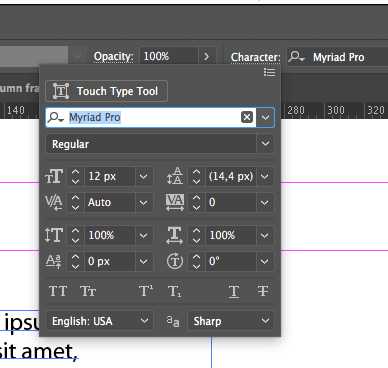Open the Sharp anti-aliasing dropdown
This screenshot has height=368, width=388.
265,321
